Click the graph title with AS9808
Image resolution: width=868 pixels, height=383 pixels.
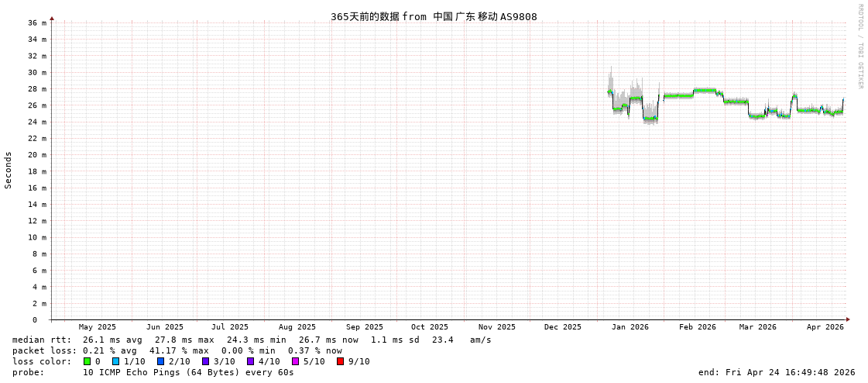tap(434, 16)
